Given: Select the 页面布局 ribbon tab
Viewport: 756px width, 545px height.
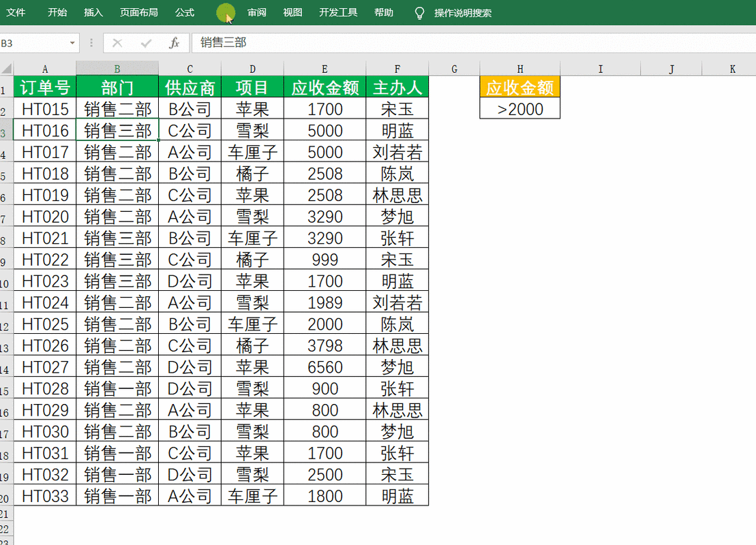Looking at the screenshot, I should (x=138, y=13).
